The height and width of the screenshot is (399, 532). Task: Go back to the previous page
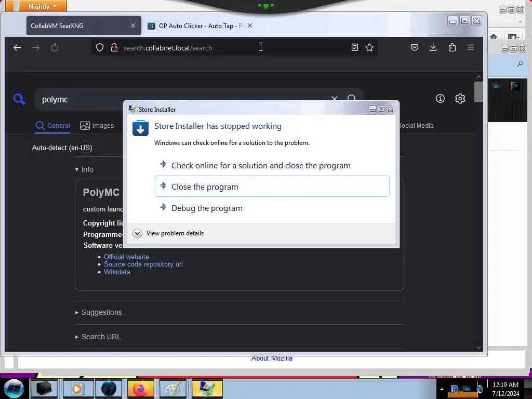coord(17,48)
